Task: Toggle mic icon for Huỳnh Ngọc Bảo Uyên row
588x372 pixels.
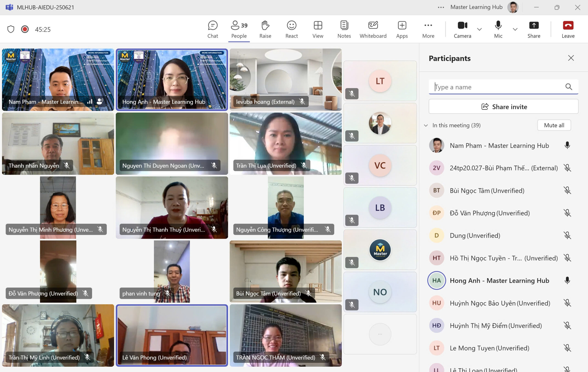Action: [567, 303]
